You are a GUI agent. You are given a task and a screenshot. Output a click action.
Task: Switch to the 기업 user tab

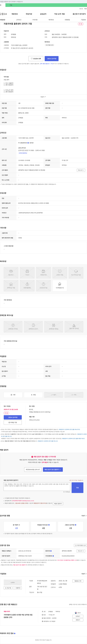tap(11, 5)
